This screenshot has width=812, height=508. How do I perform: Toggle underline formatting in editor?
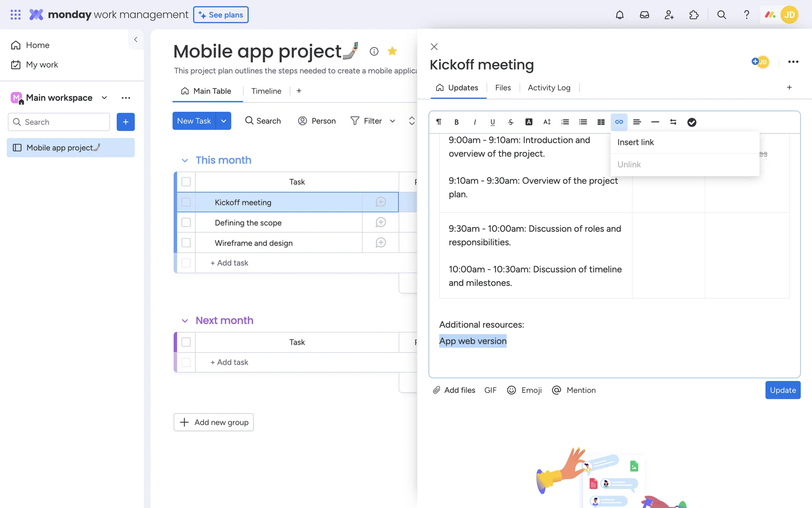coord(492,122)
